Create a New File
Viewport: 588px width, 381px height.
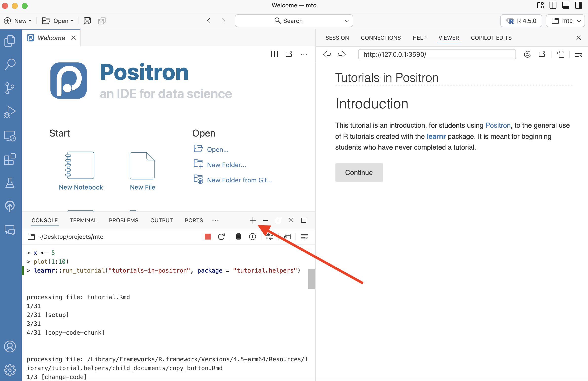coord(142,171)
